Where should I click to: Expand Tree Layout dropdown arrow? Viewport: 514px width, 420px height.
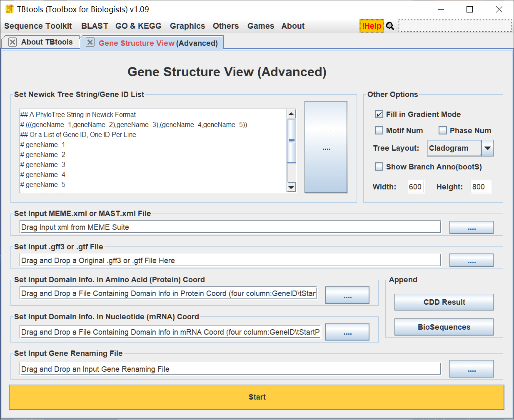tap(487, 148)
